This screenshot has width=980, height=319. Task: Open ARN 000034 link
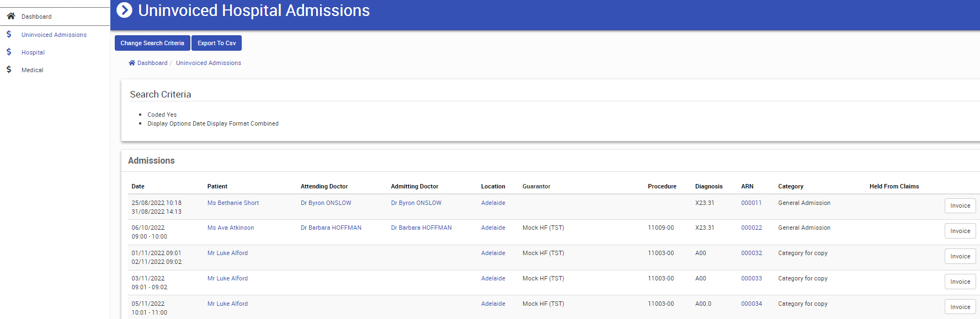751,304
